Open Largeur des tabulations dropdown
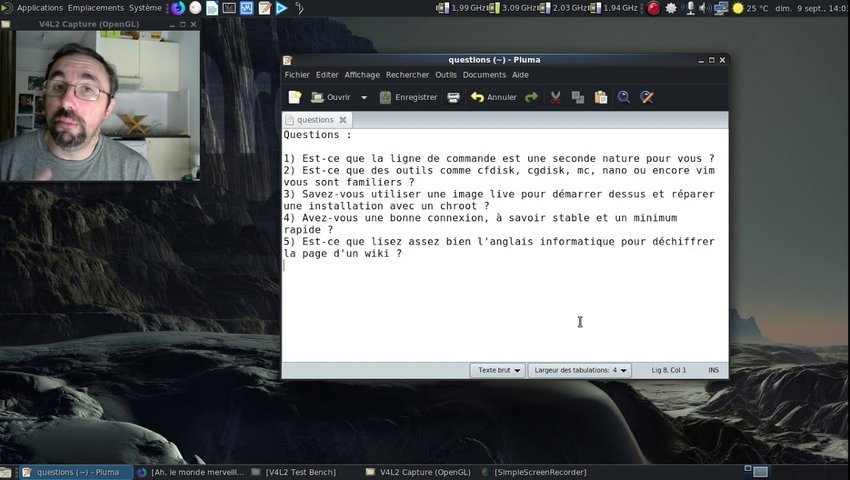850x480 pixels. [579, 370]
